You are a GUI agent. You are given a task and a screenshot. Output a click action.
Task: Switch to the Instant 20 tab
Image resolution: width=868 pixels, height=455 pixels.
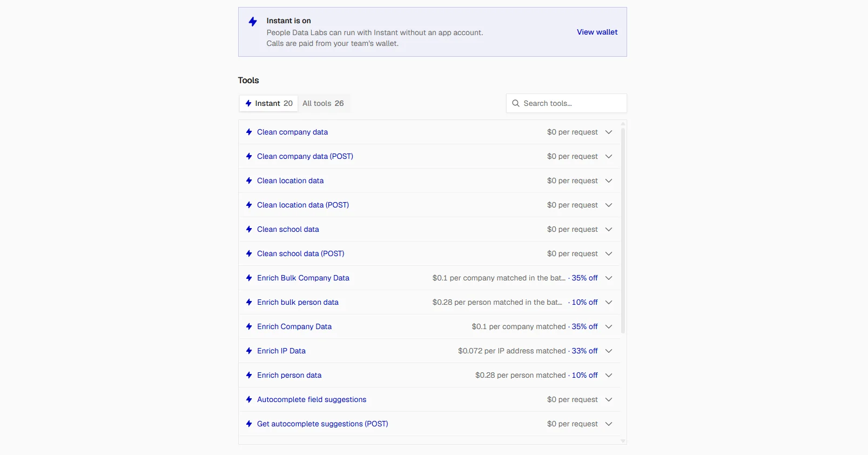268,103
